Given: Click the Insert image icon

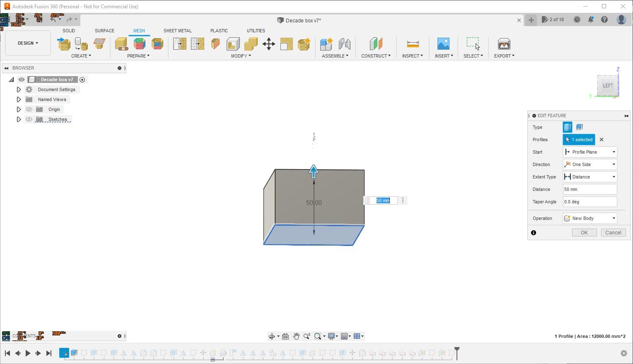Looking at the screenshot, I should 443,44.
